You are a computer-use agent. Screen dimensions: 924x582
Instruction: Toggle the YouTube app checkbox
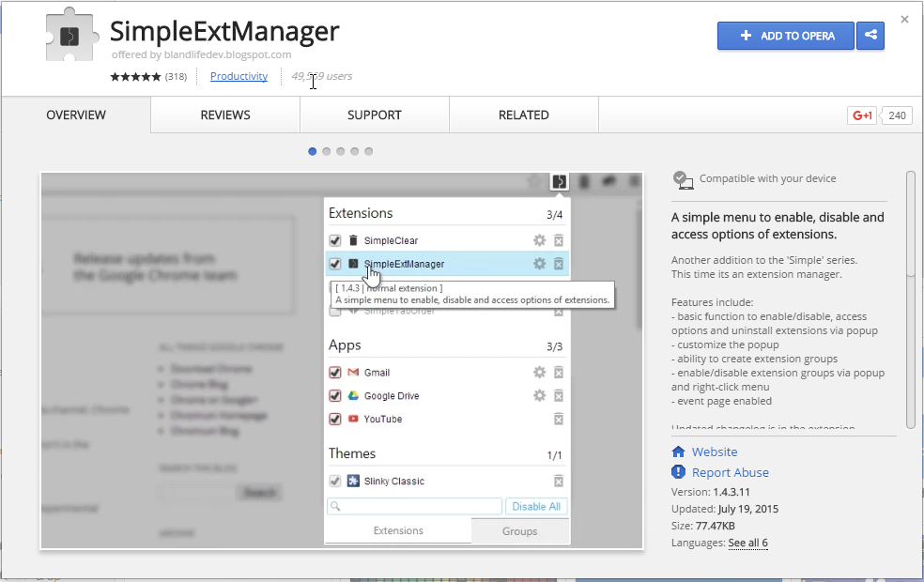tap(334, 419)
